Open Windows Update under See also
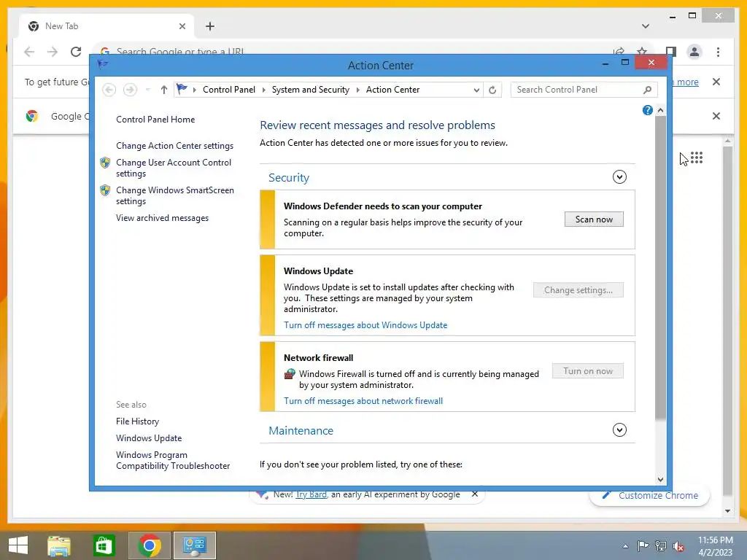747x560 pixels. (149, 438)
